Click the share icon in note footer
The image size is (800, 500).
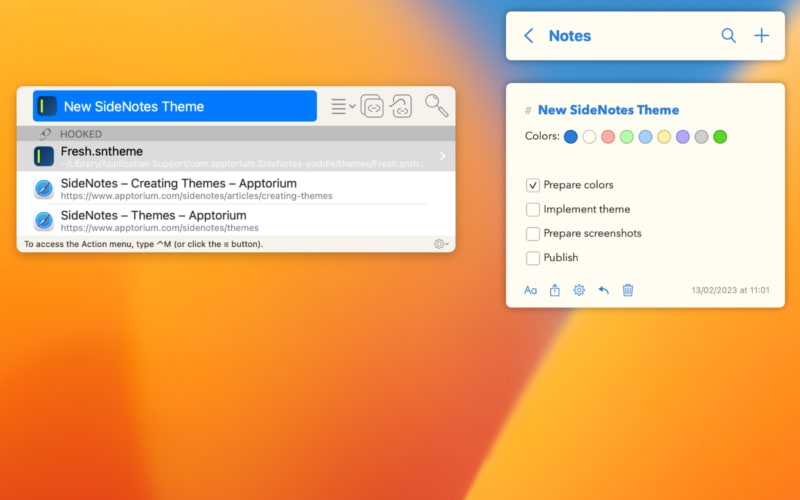click(555, 290)
